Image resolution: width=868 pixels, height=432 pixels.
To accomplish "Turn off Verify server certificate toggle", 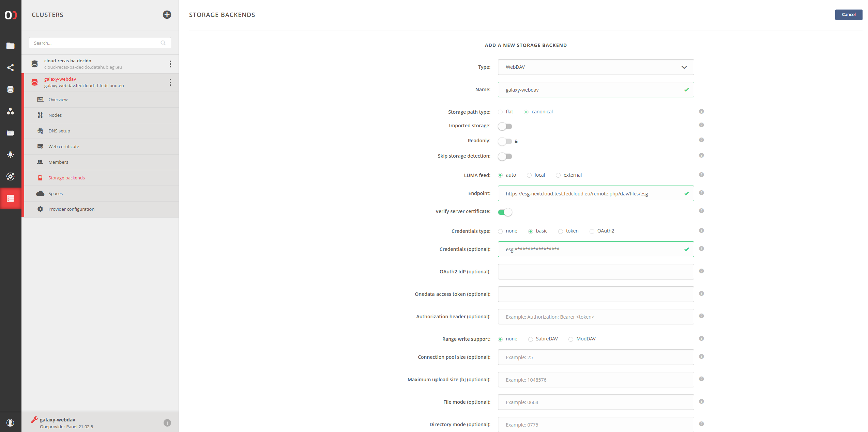I will point(505,212).
